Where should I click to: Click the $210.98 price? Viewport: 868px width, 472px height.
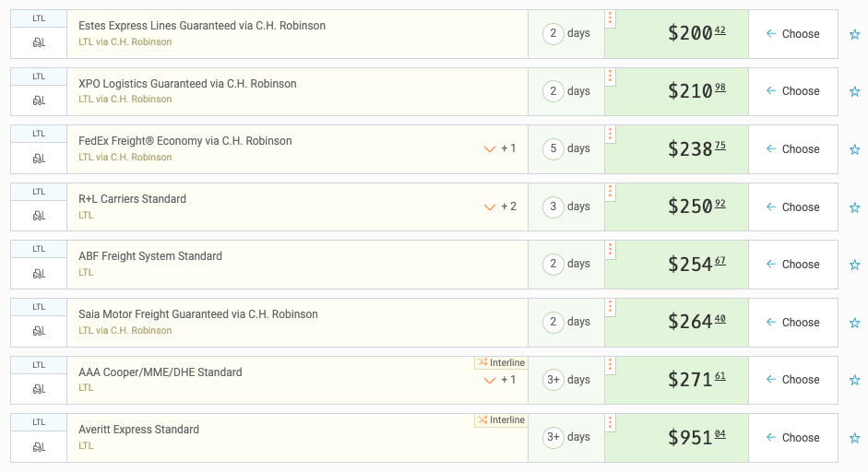coord(696,90)
